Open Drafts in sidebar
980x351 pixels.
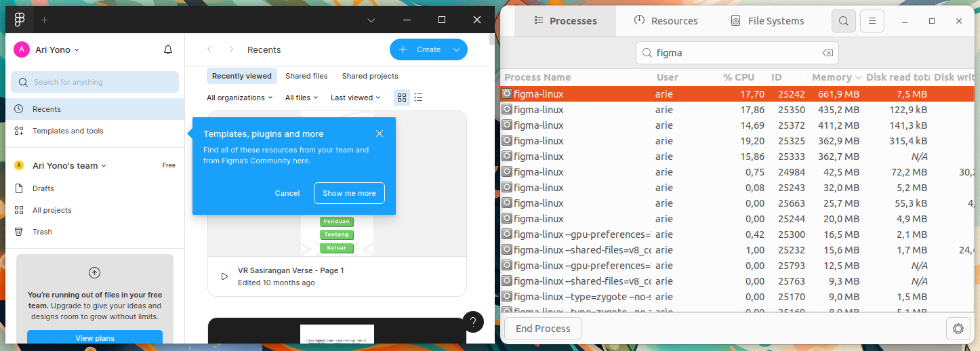(x=95, y=188)
